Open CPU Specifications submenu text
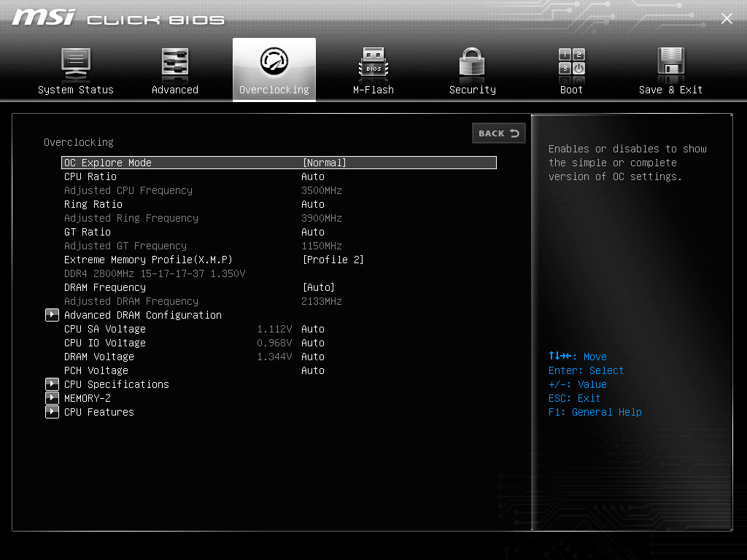747x560 pixels. (x=117, y=384)
